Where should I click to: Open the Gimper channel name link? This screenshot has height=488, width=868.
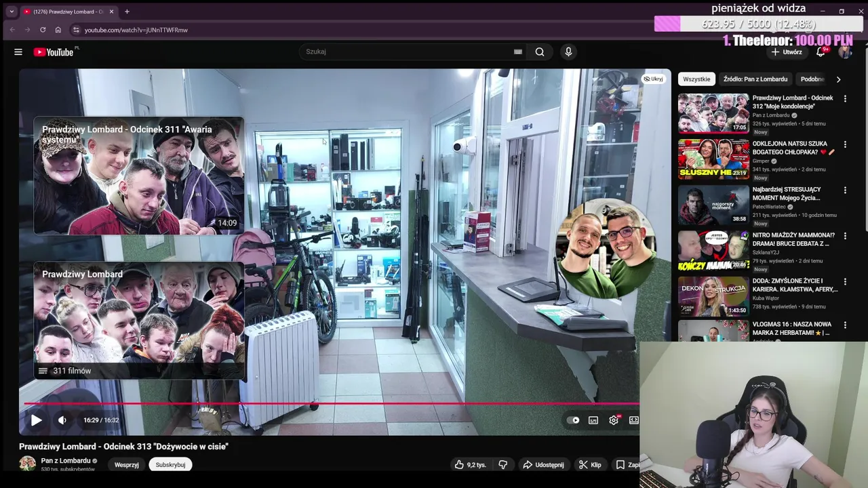pos(762,161)
